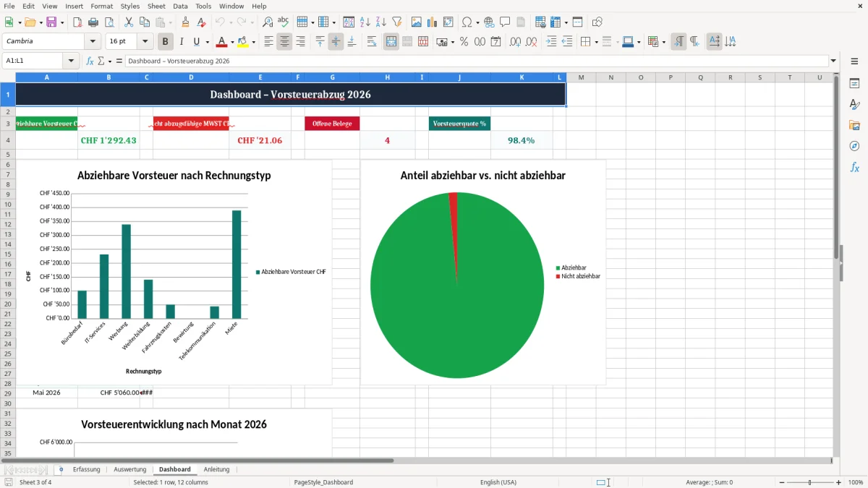Click the Cut scissors icon
Viewport: 868px width, 488px height.
(x=129, y=22)
